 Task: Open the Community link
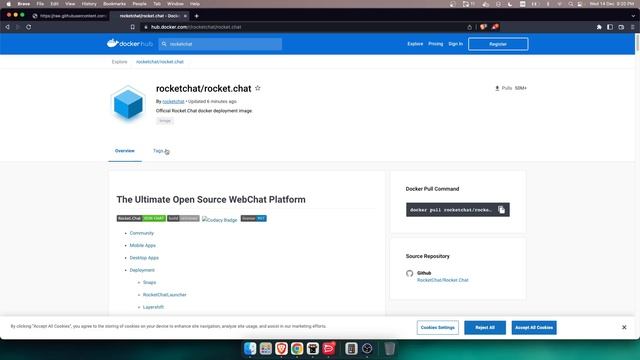[142, 233]
